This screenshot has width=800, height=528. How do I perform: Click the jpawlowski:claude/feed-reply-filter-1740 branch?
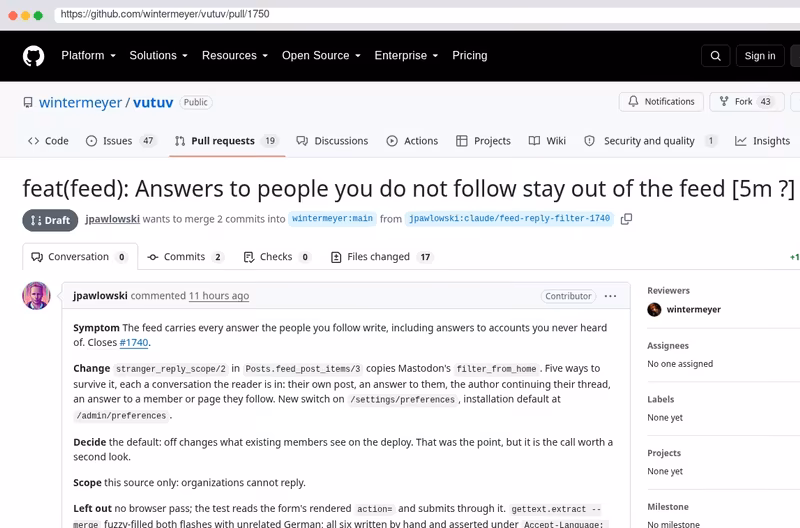point(509,218)
